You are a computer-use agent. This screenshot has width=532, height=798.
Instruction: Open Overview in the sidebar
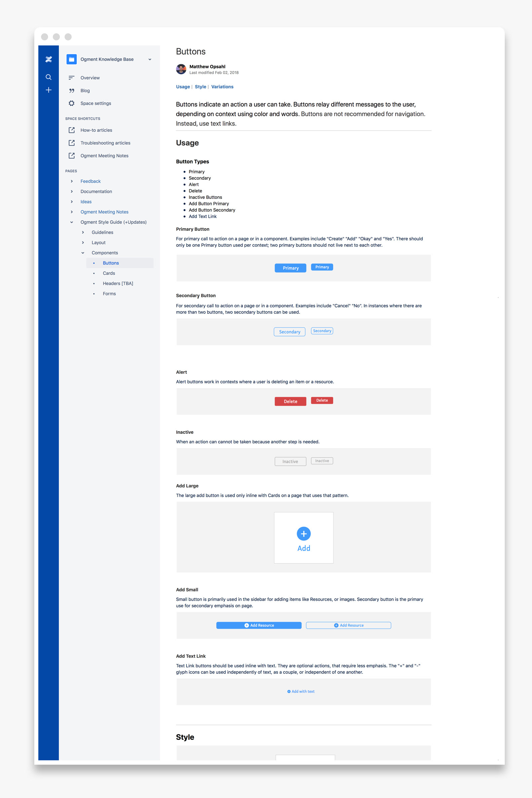coord(90,78)
